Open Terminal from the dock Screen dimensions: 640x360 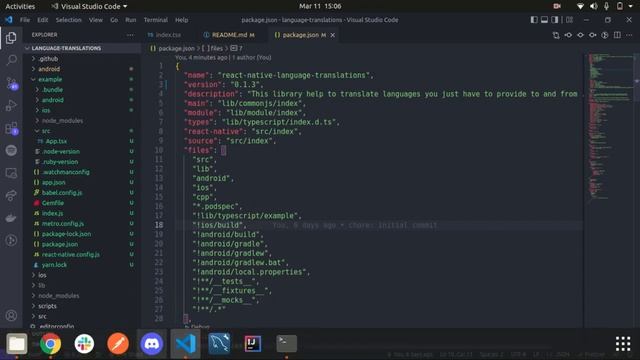click(287, 344)
